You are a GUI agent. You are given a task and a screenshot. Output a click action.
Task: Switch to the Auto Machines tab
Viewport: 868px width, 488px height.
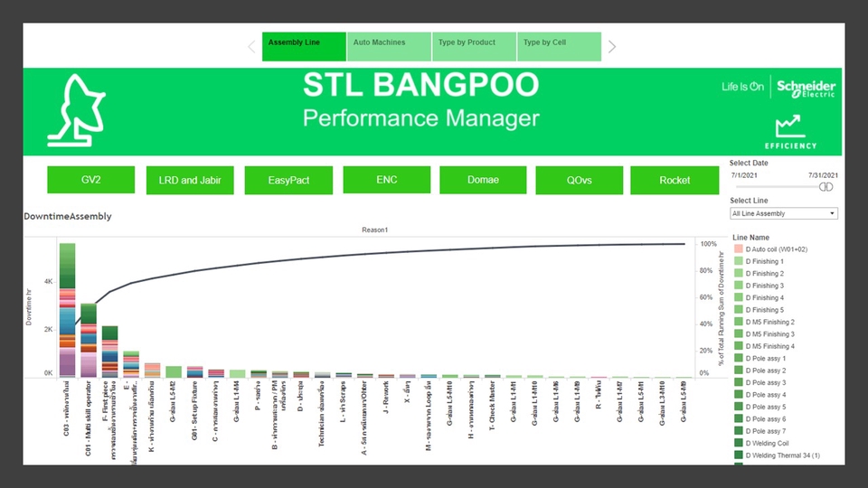[x=389, y=46]
